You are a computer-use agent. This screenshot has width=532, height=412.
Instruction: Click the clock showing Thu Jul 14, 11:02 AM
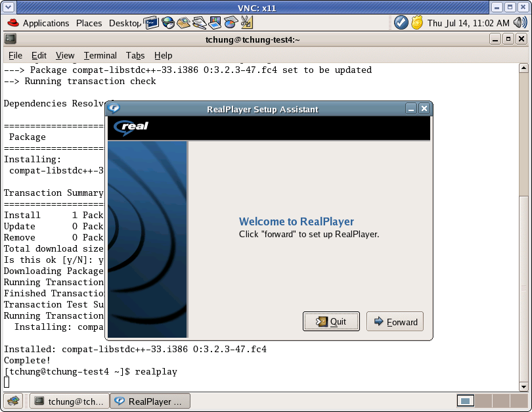click(x=468, y=23)
